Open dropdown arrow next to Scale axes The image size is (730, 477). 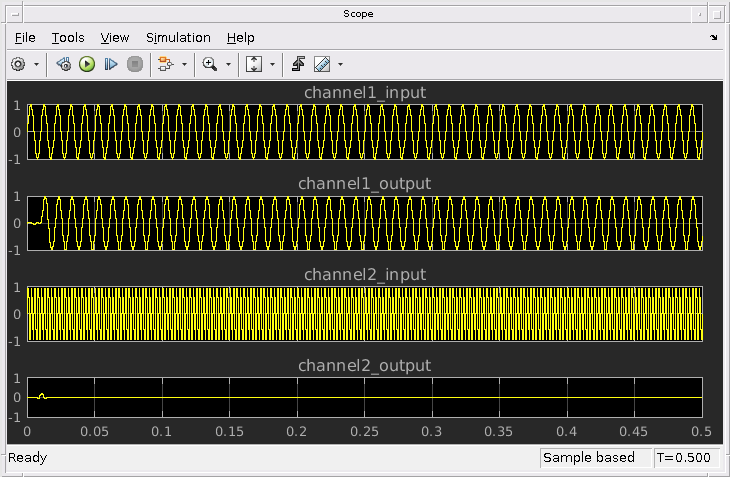coord(272,64)
